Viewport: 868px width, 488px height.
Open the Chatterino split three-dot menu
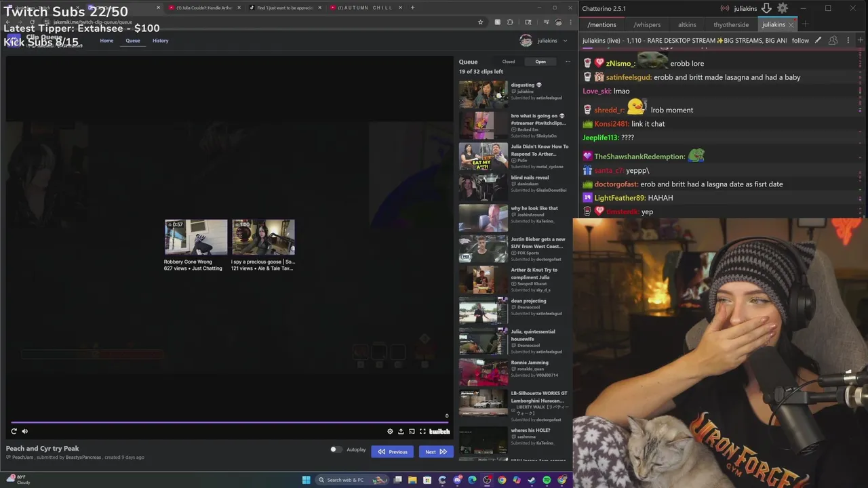coord(848,41)
